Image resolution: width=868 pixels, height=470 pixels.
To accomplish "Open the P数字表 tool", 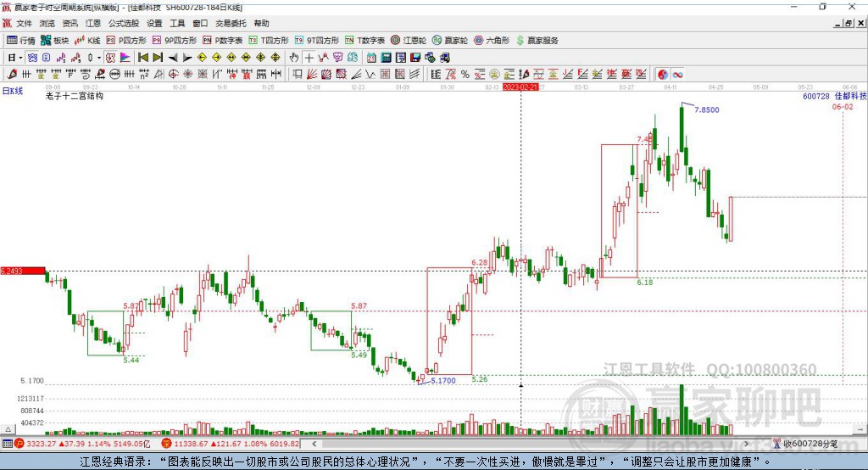I will click(223, 41).
